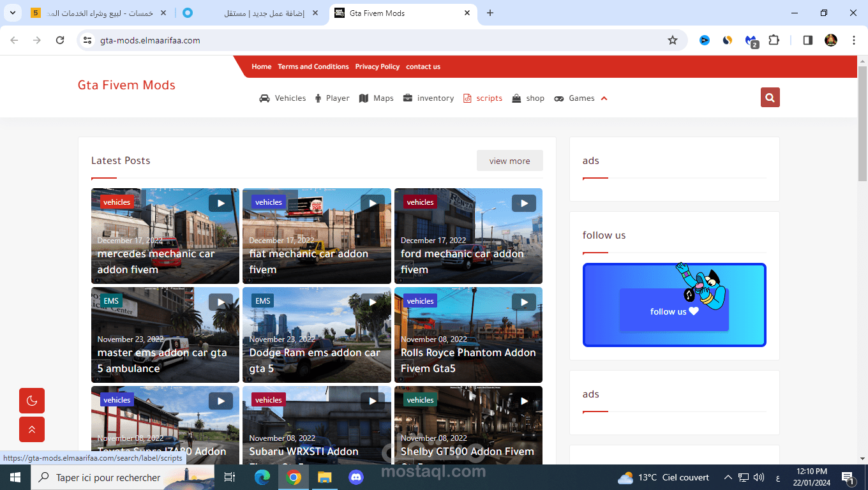Screen dimensions: 868x490
Task: Switch to the خمسات browser tab
Action: point(99,13)
